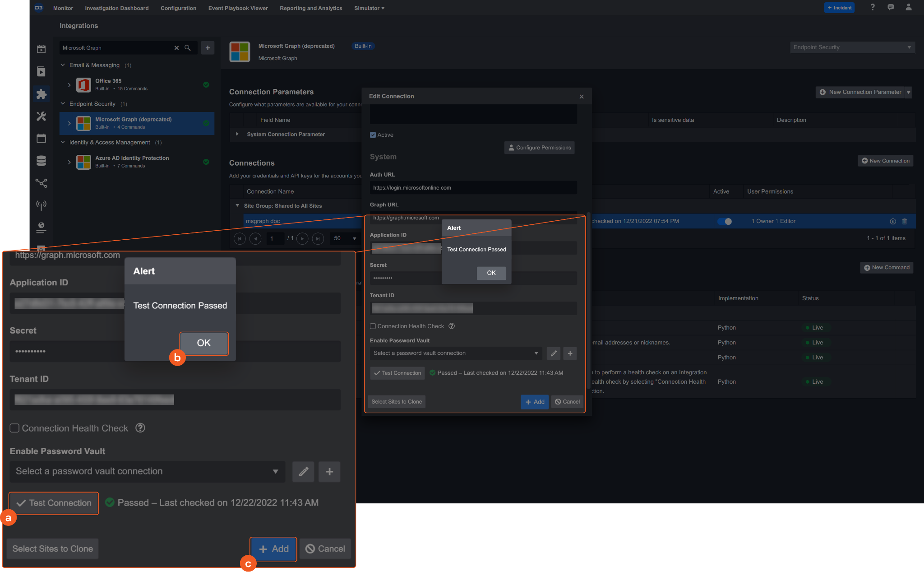Click the Connection Health Check help icon
Image resolution: width=924 pixels, height=572 pixels.
click(x=451, y=326)
